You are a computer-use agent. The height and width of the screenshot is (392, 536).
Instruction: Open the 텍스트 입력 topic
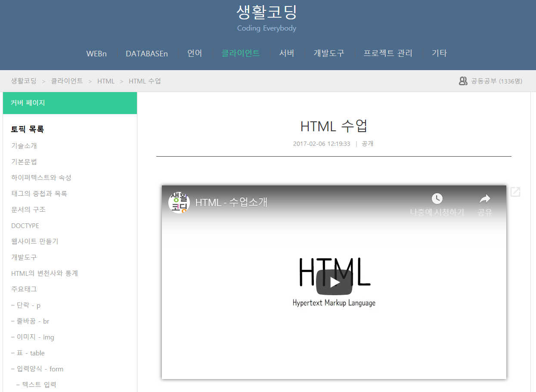pos(39,384)
